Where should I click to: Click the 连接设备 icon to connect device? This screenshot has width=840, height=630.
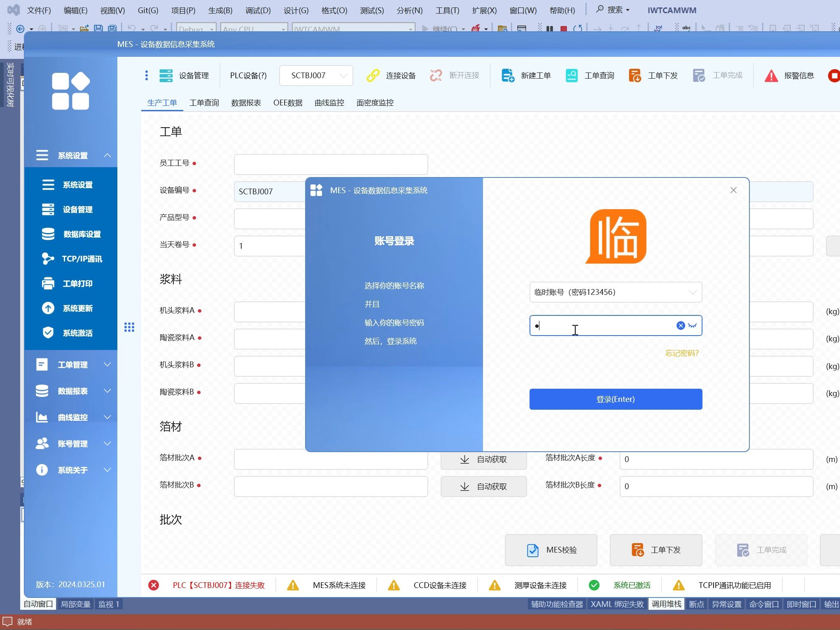(390, 75)
